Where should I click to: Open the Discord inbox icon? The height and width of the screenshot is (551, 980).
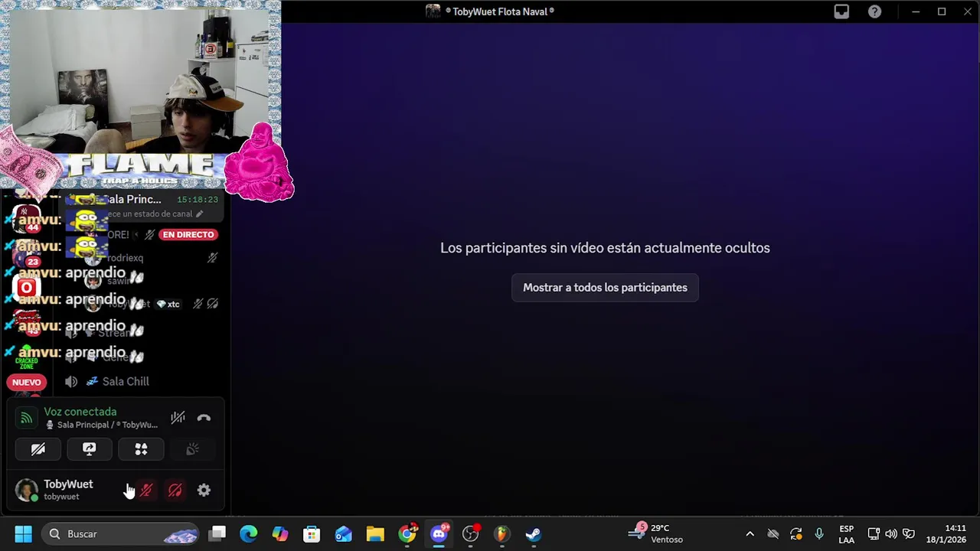pyautogui.click(x=841, y=11)
